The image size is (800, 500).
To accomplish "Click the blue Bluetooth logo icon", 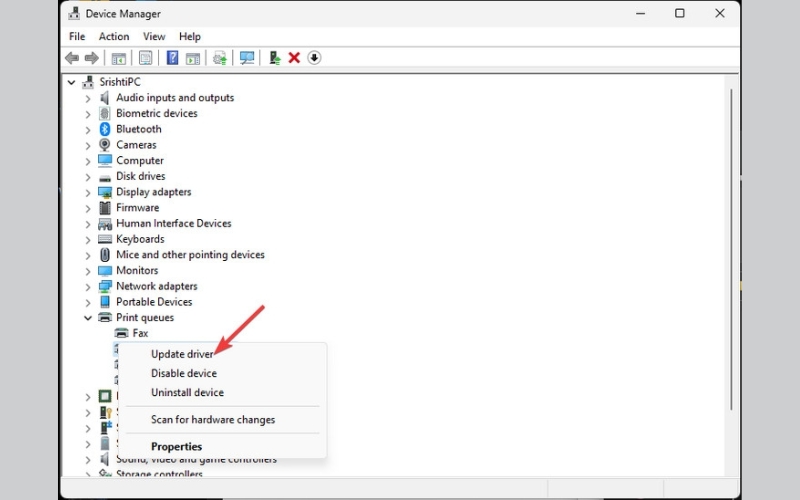I will tap(105, 129).
